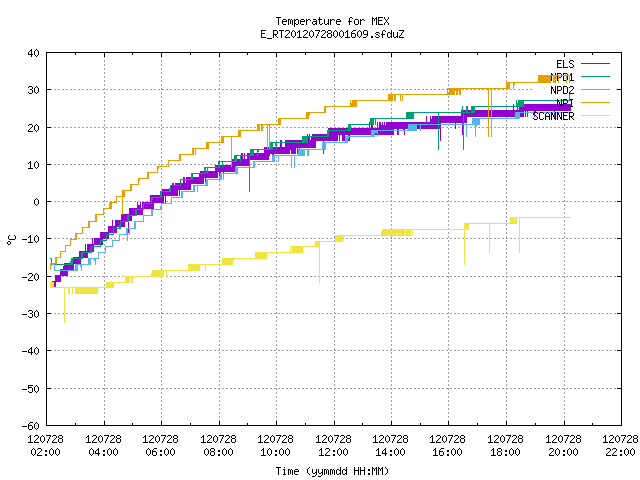
Task: Click the y-axis label -10
Action: [31, 239]
